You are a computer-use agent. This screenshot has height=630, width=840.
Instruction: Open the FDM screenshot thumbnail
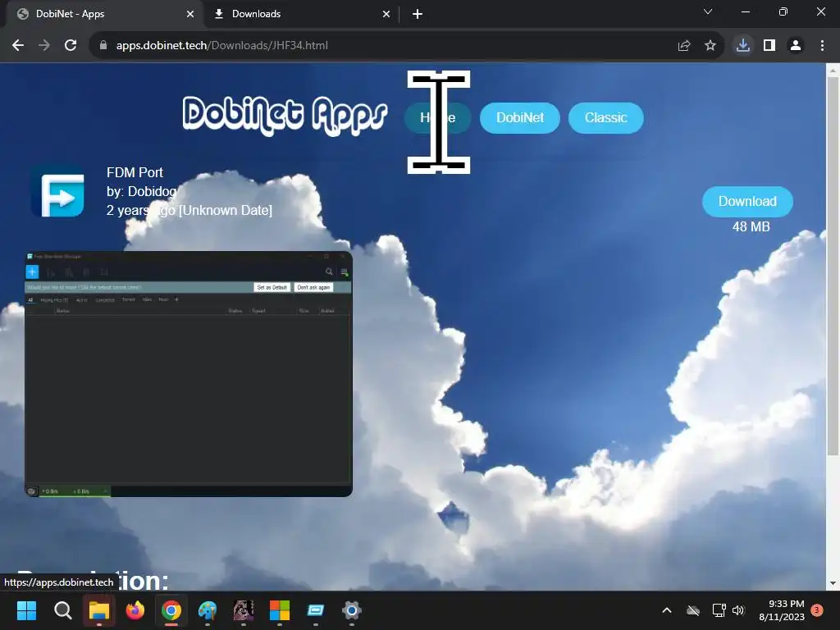pos(189,373)
